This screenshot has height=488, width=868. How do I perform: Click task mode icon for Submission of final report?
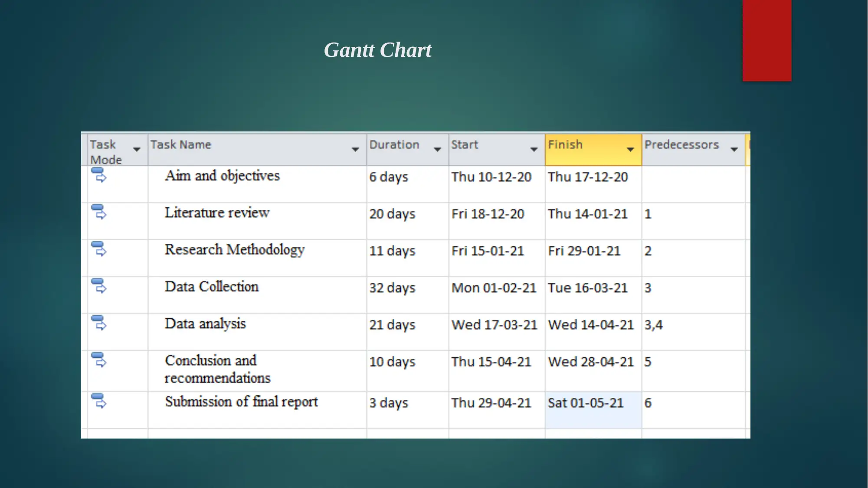coord(99,401)
